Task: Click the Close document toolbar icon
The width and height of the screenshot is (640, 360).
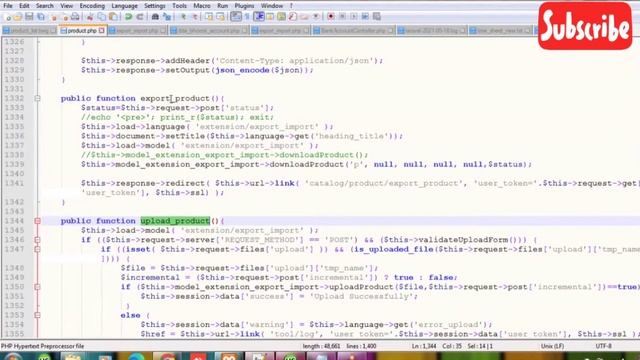Action: 54,17
